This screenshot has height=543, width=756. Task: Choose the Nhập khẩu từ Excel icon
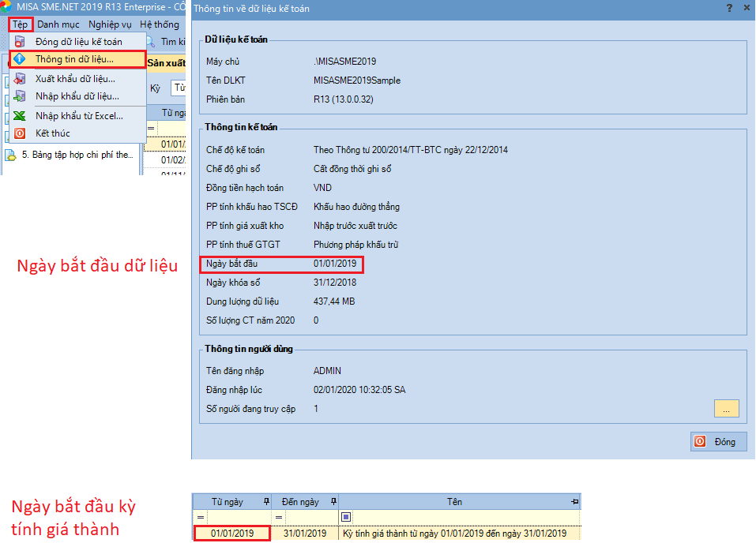(20, 116)
